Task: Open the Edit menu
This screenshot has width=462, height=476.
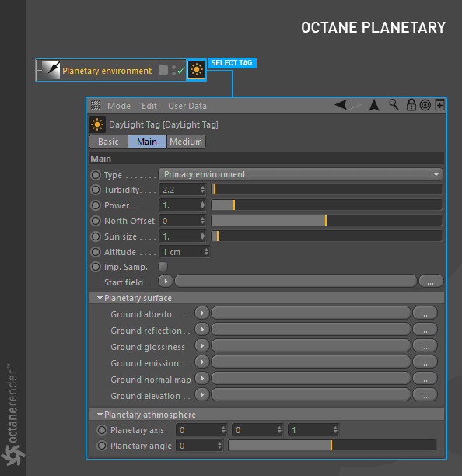Action: click(149, 106)
